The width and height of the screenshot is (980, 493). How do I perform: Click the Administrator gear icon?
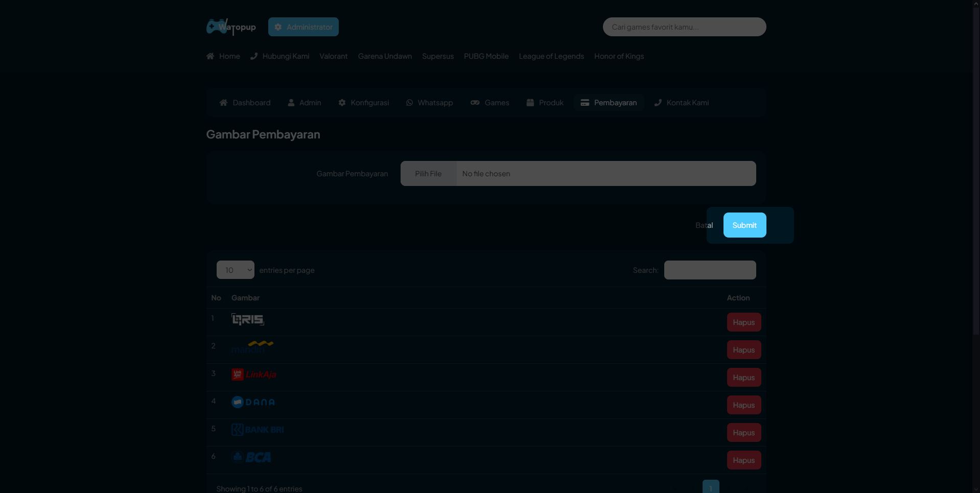coord(278,27)
